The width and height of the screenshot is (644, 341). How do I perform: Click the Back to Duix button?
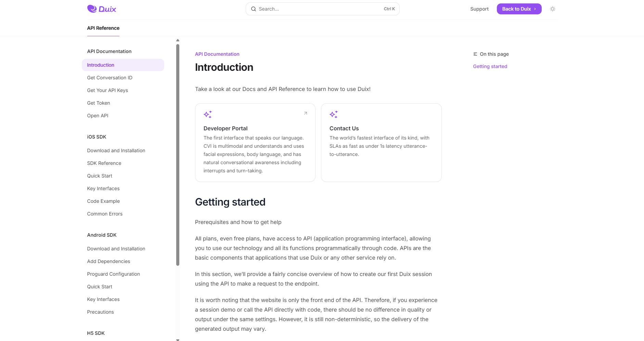pos(519,9)
